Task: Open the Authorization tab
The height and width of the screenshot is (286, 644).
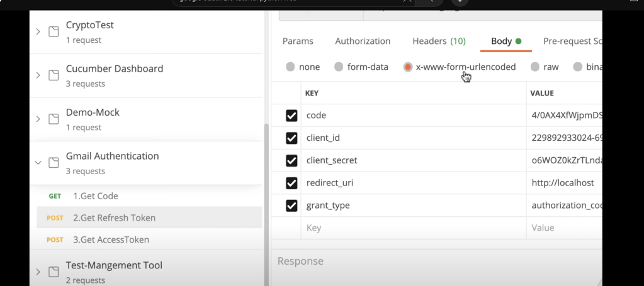Action: 363,41
